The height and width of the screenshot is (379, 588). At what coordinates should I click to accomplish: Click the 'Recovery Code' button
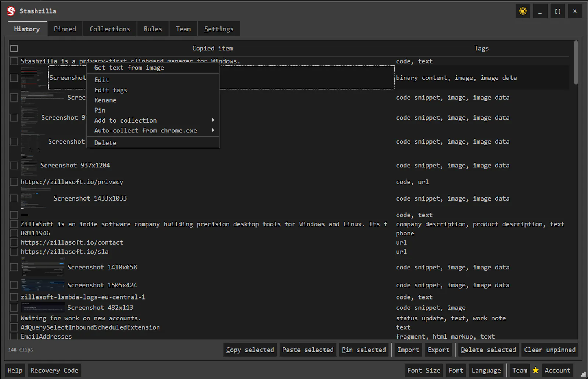point(54,371)
